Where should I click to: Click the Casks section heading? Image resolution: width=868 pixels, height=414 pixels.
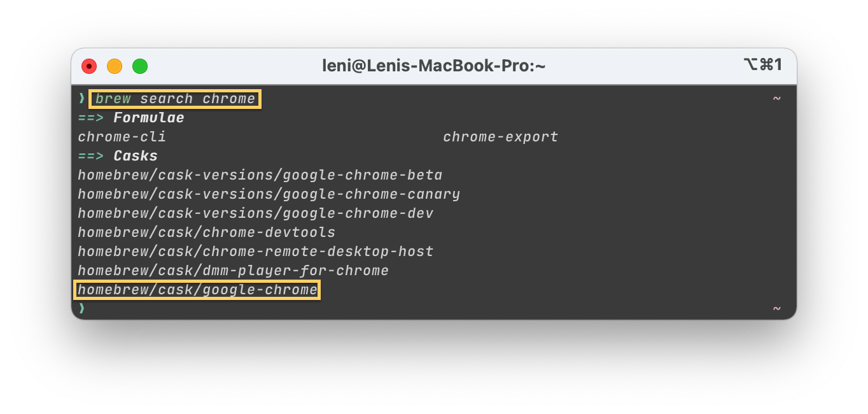click(x=136, y=156)
